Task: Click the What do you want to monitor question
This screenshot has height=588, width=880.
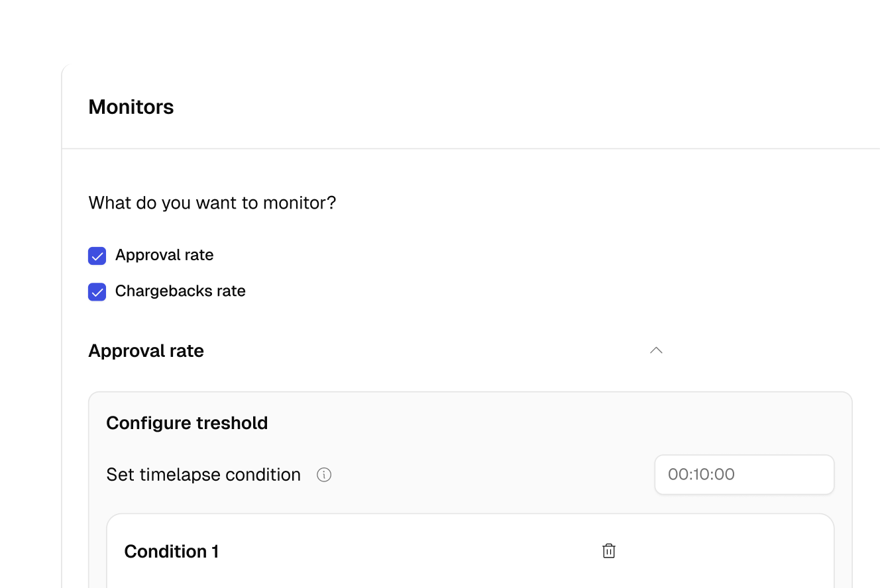Action: 212,203
